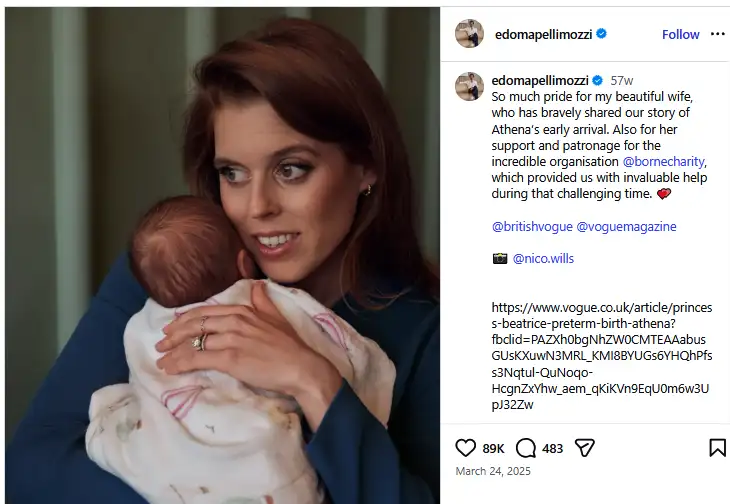The width and height of the screenshot is (730, 504).
Task: Open the header profile avatar
Action: pos(469,34)
